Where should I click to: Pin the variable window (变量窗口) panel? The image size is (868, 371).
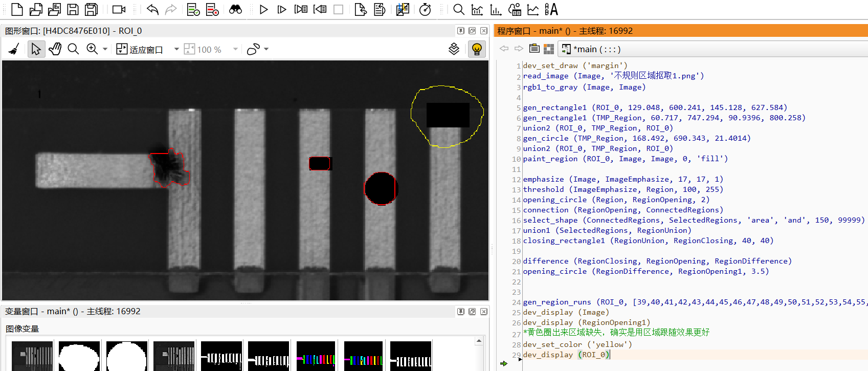click(x=461, y=311)
